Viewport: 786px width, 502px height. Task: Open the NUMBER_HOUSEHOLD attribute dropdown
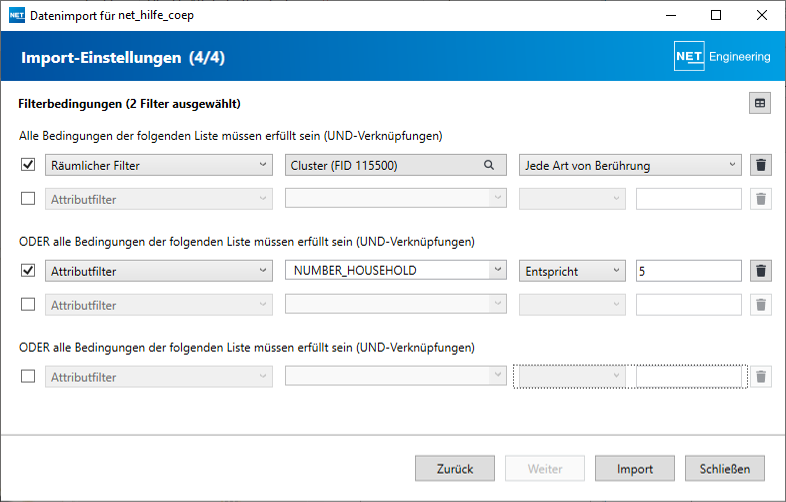click(x=395, y=271)
